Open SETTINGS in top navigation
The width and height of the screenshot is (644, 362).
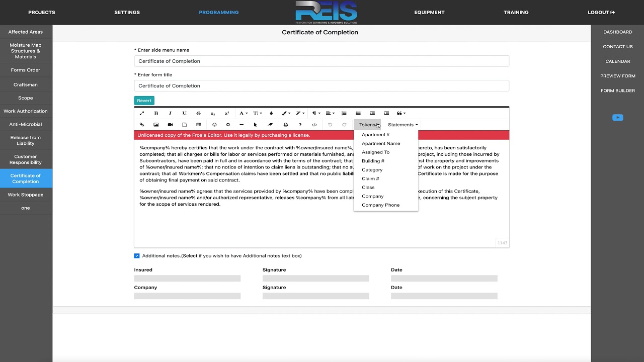click(x=127, y=12)
